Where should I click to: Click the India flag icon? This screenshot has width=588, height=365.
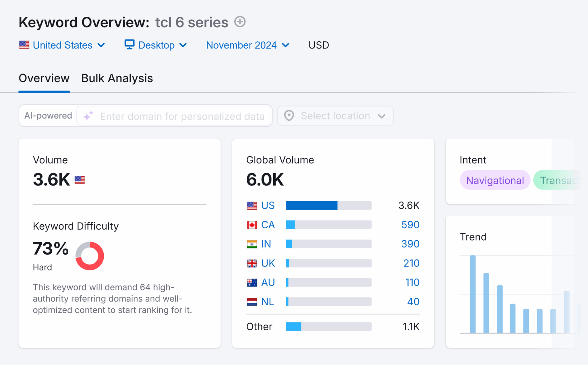(252, 244)
